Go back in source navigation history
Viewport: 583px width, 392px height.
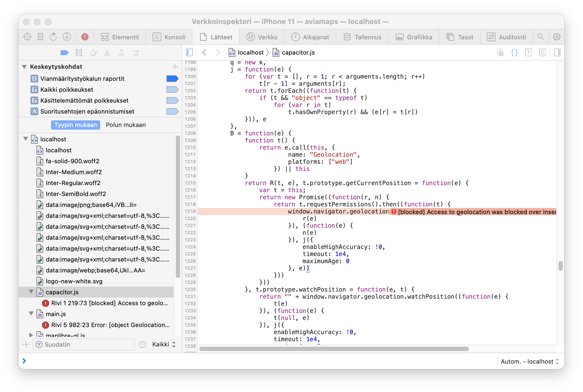(204, 52)
